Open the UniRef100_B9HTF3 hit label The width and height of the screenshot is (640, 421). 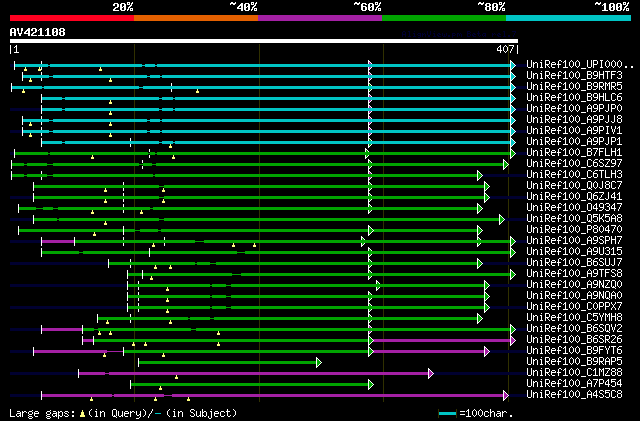tap(574, 76)
